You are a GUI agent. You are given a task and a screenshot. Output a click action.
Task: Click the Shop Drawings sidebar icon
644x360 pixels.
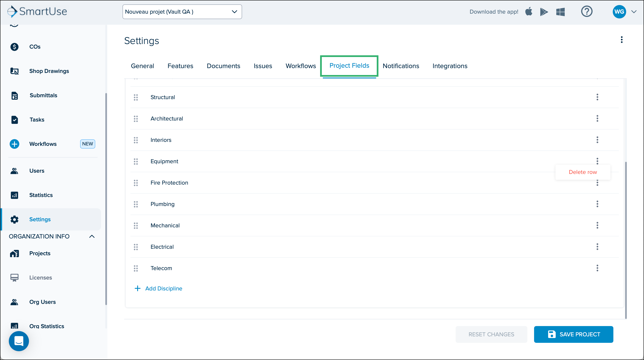[14, 71]
